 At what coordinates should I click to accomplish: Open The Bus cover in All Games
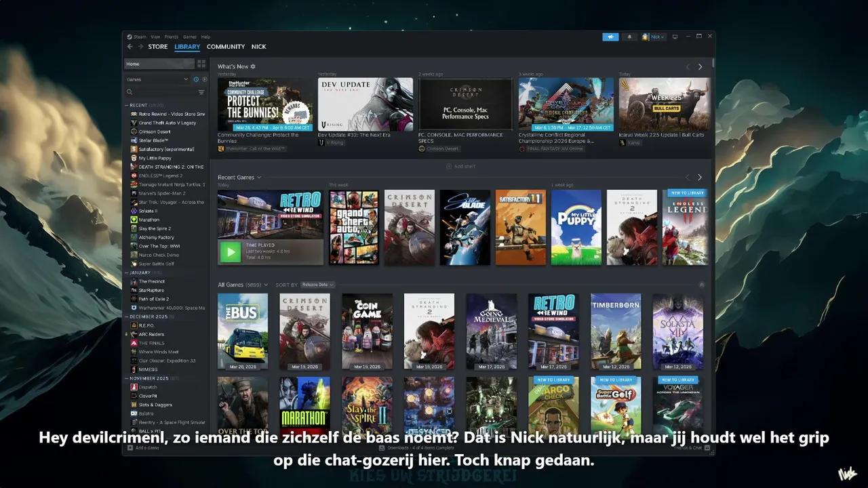pyautogui.click(x=243, y=331)
